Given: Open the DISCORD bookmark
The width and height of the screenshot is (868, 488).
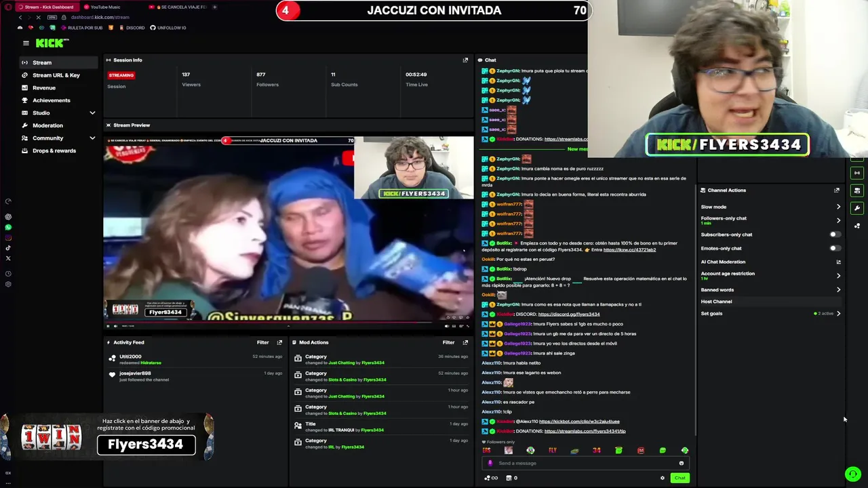Looking at the screenshot, I should (132, 28).
